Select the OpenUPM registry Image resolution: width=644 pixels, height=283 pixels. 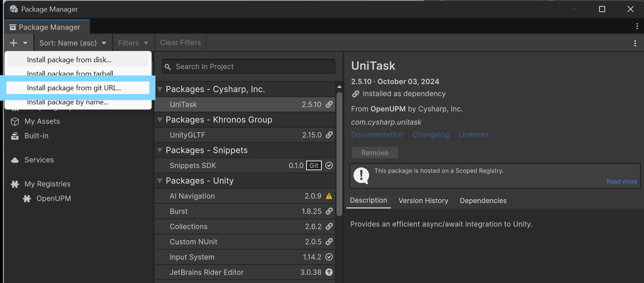click(54, 198)
